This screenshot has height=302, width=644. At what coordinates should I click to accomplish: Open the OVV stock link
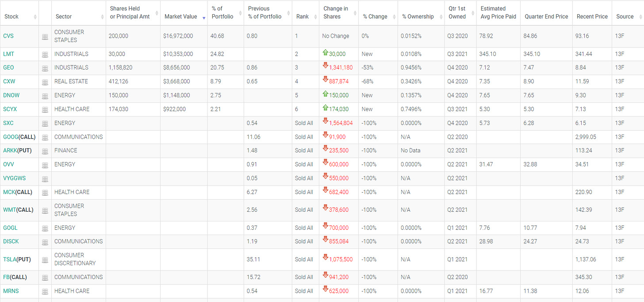coord(8,164)
